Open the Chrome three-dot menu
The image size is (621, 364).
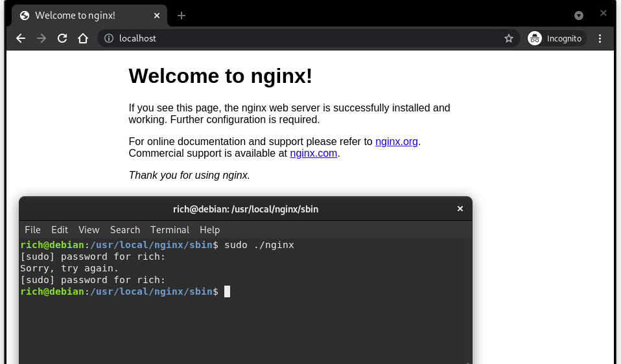click(600, 38)
